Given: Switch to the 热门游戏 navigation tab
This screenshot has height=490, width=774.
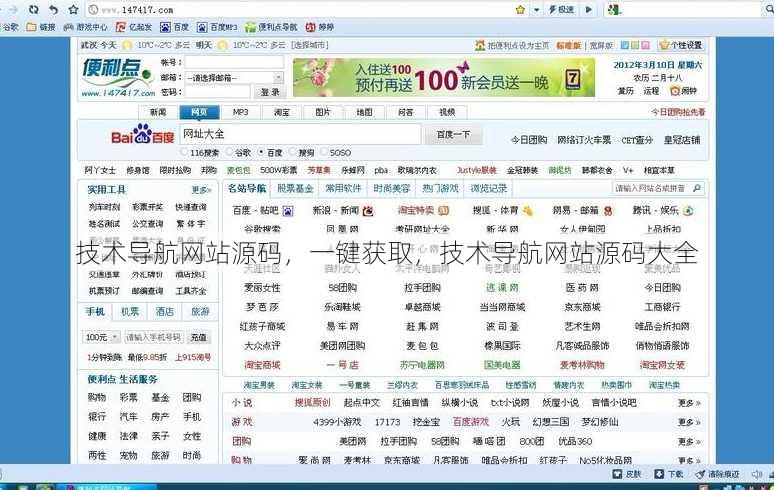Looking at the screenshot, I should pyautogui.click(x=440, y=188).
